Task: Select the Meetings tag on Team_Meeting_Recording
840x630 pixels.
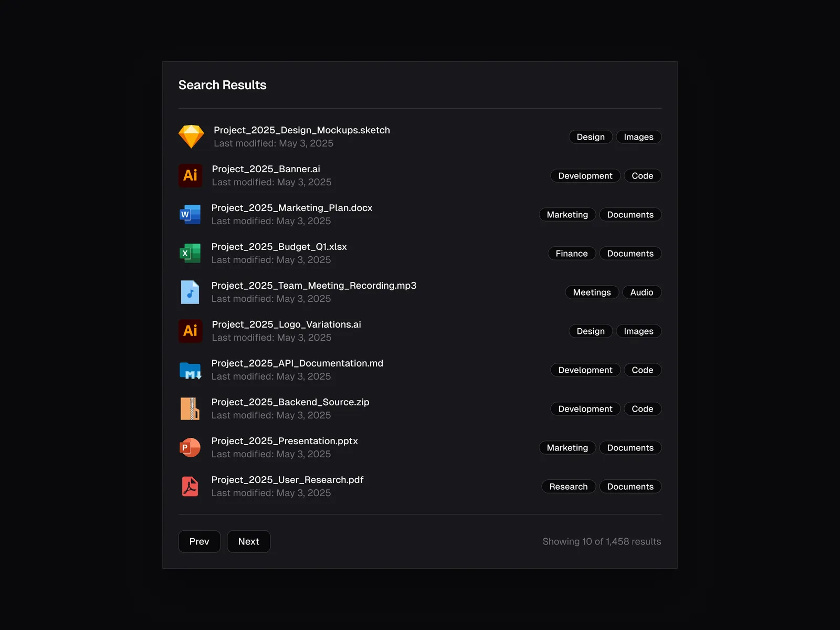Action: pos(592,292)
